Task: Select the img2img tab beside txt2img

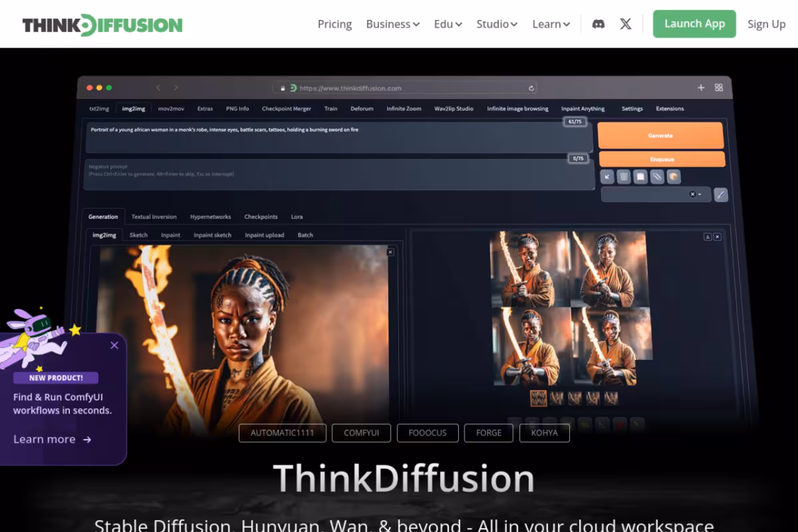Action: [x=134, y=108]
